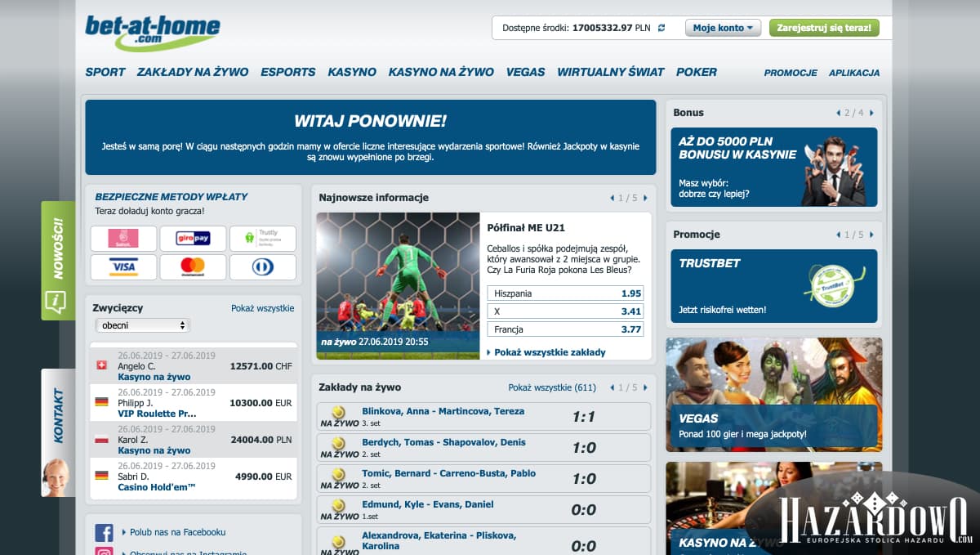Bet on Hiszpania at 1.95
The height and width of the screenshot is (555, 980).
click(x=565, y=293)
